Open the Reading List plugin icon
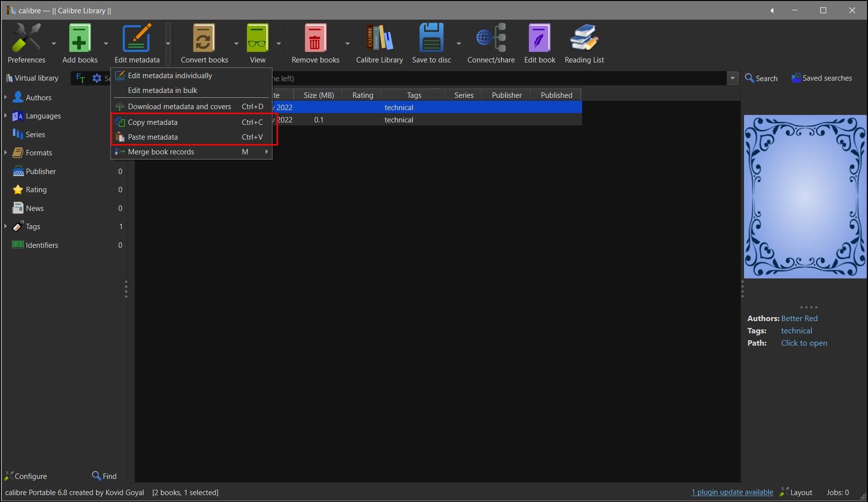The height and width of the screenshot is (502, 868). [x=584, y=38]
